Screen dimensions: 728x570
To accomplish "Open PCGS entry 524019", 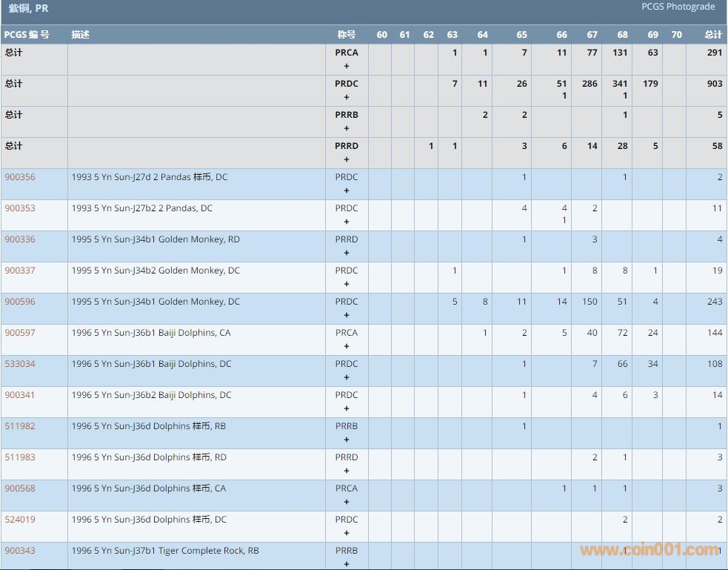I will point(20,520).
